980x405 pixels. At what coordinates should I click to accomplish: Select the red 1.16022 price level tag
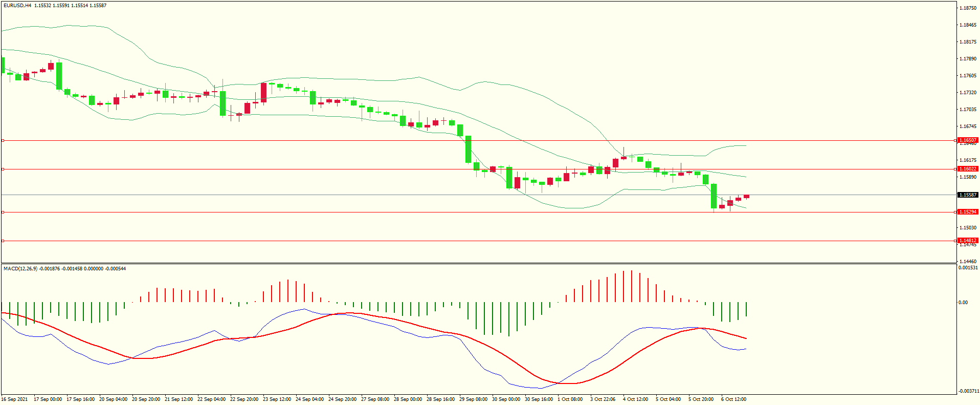click(967, 169)
